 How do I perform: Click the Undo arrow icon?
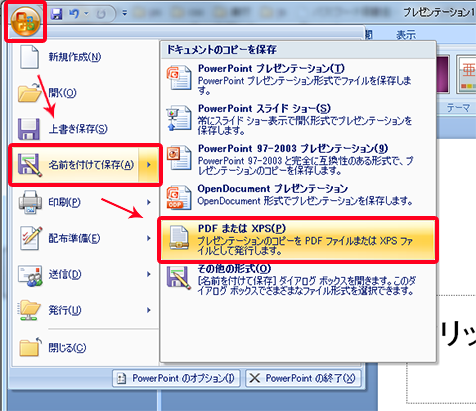[x=74, y=14]
